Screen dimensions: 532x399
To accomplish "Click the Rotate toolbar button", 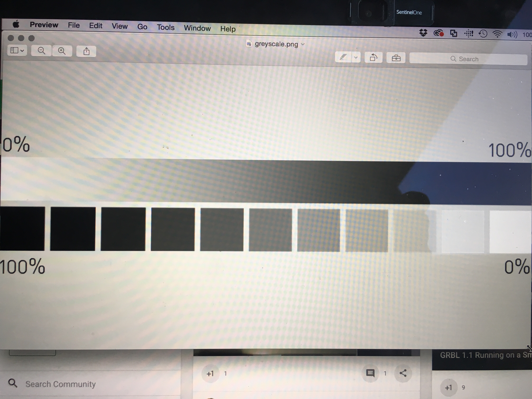I will [374, 58].
